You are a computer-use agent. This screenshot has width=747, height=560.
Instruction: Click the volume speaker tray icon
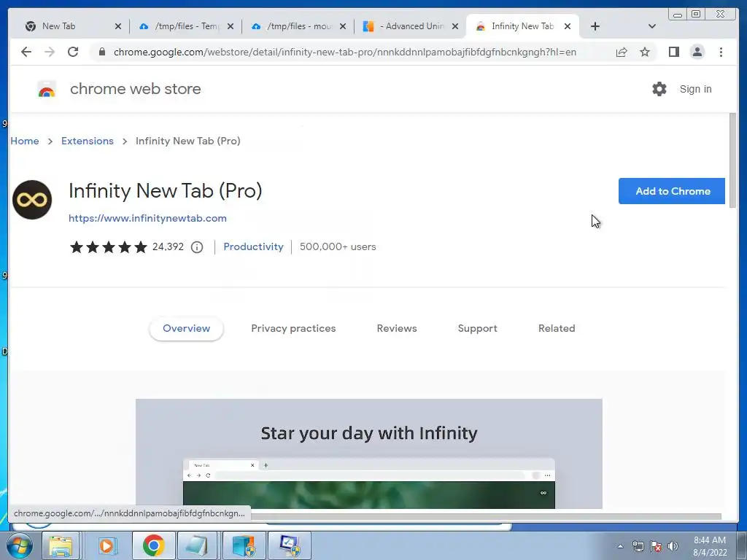(673, 546)
